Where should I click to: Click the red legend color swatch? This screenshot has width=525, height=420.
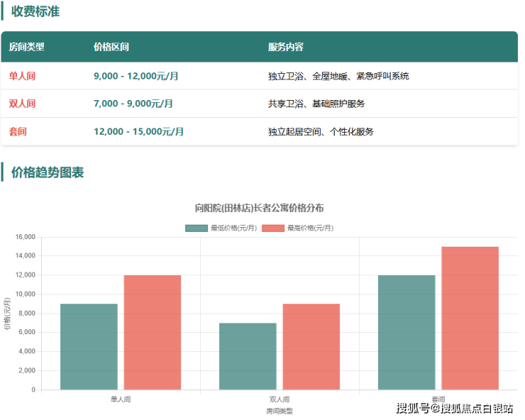(273, 228)
